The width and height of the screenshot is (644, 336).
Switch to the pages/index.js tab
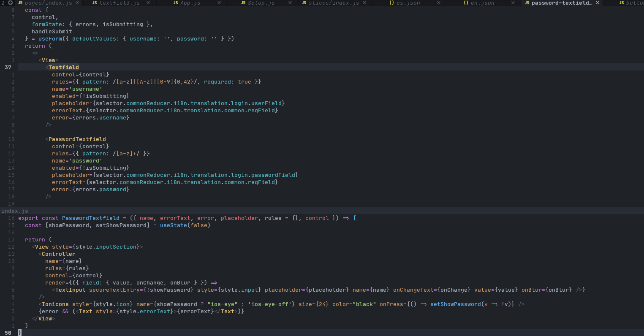(x=48, y=3)
